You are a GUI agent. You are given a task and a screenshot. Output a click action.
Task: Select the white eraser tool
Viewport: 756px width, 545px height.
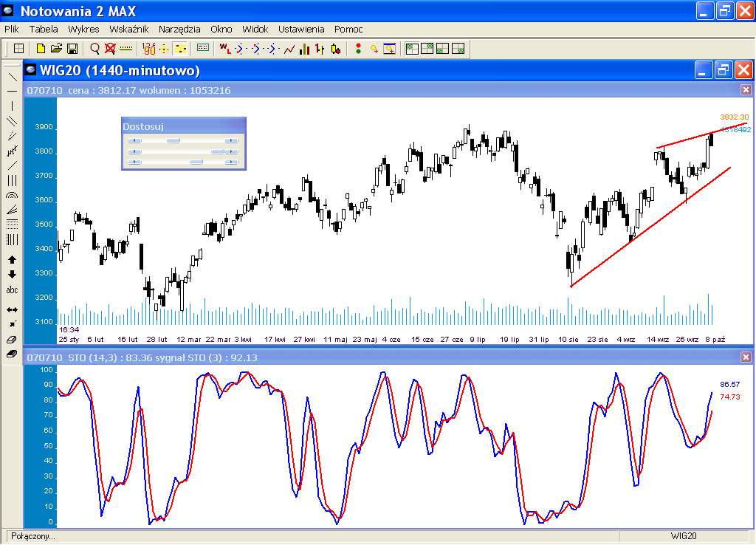click(12, 340)
